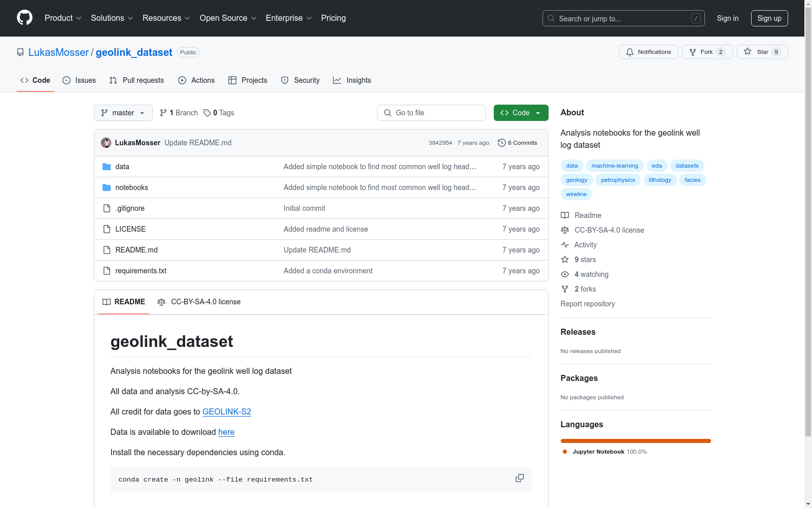Click the eye icon beside 4 watching

pyautogui.click(x=565, y=274)
